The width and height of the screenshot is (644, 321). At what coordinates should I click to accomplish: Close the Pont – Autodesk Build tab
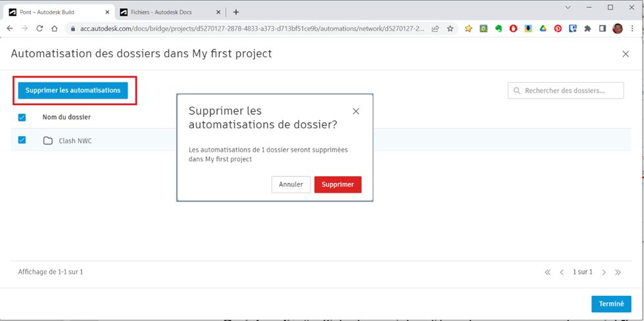pyautogui.click(x=107, y=12)
